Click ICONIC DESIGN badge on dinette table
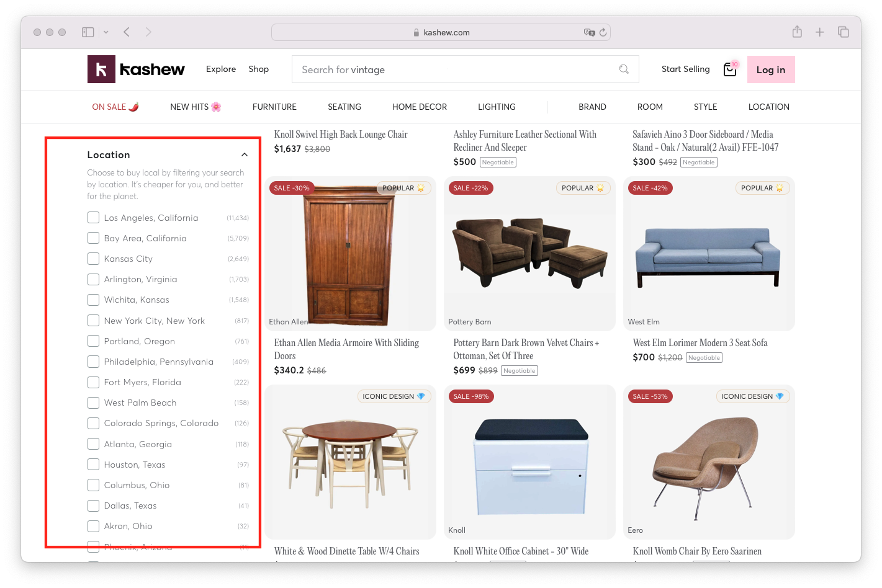Viewport: 882px width, 588px height. click(394, 396)
